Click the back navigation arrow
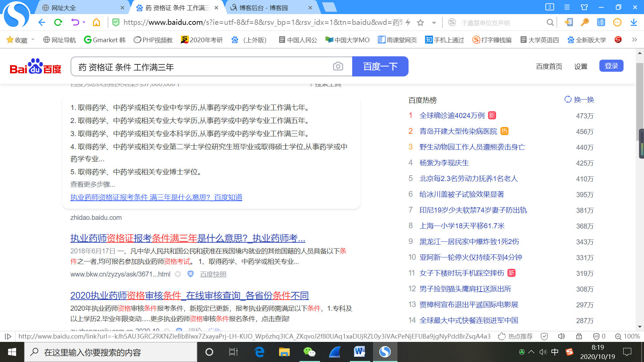 42,22
